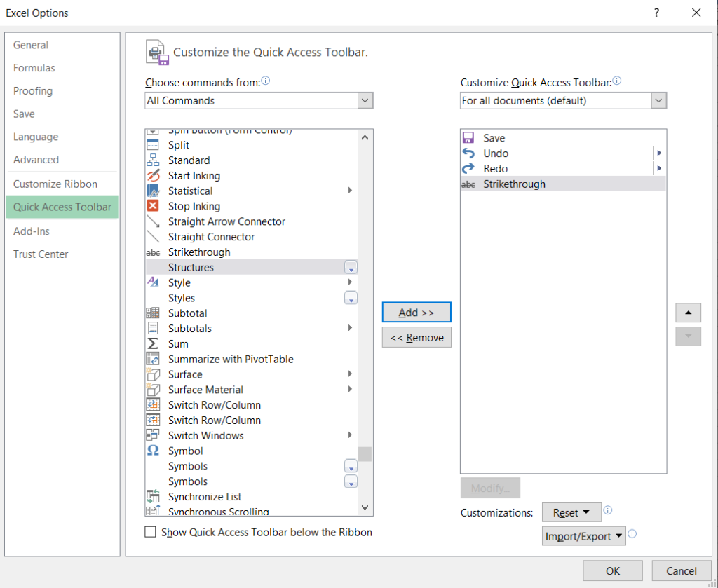Image resolution: width=718 pixels, height=588 pixels.
Task: Open the Customize Quick Access Toolbar scope dropdown
Action: [563, 101]
